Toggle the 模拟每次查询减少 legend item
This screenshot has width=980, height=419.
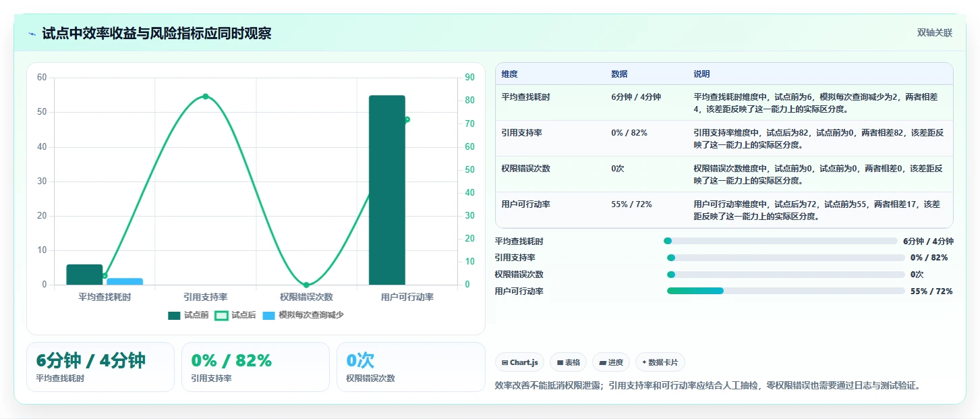pos(303,315)
